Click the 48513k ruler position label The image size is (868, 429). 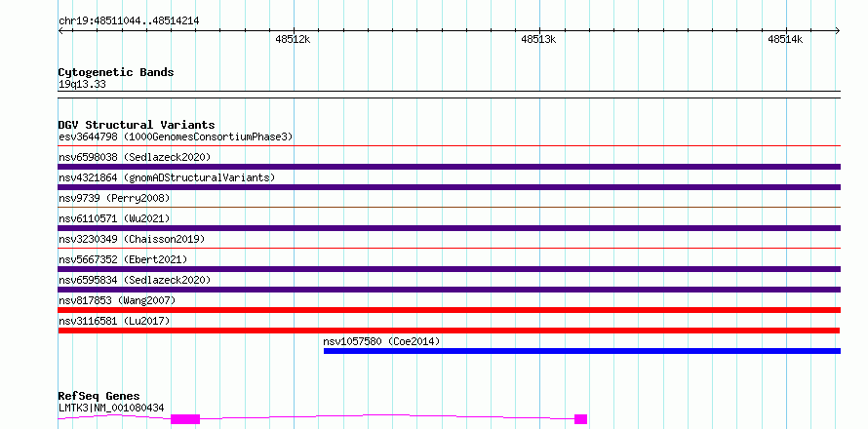pos(538,39)
